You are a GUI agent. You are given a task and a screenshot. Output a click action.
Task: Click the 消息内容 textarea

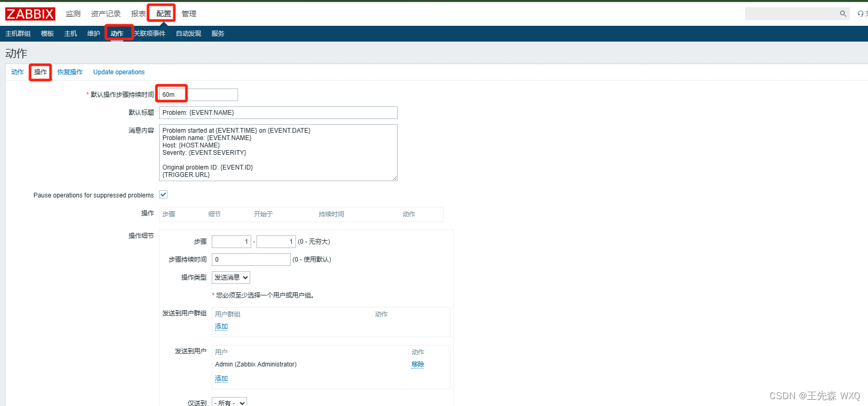pos(278,153)
